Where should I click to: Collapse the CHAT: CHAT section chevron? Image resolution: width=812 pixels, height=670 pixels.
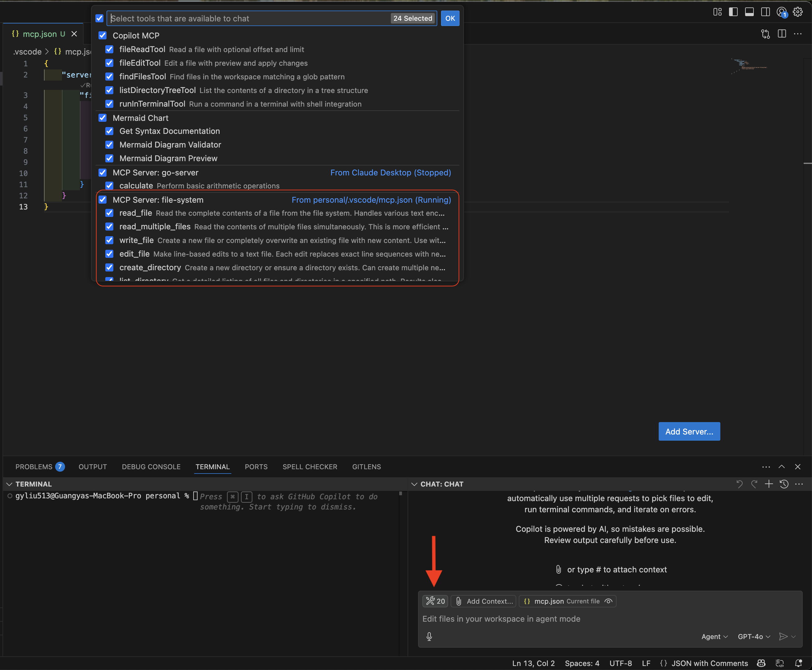pos(414,484)
